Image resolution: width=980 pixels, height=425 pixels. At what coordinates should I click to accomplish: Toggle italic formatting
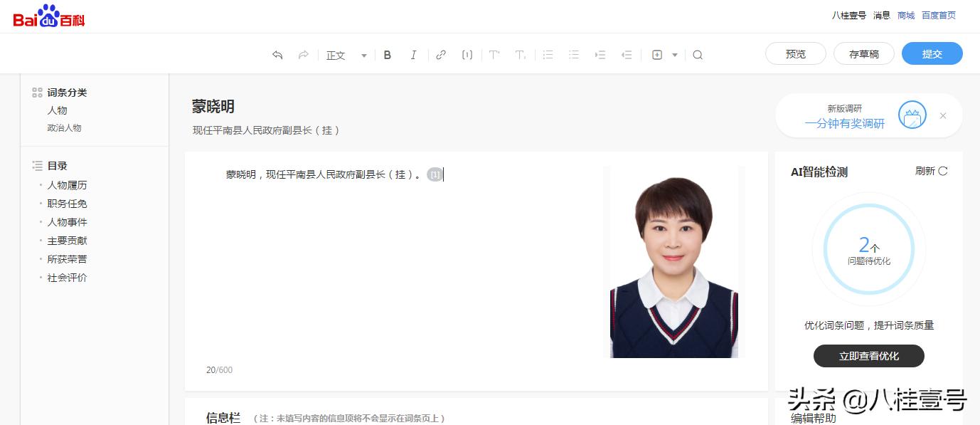pos(413,54)
